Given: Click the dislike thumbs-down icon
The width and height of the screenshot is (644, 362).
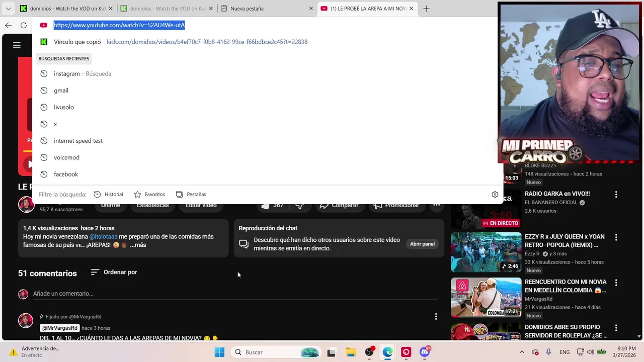Looking at the screenshot, I should point(300,205).
